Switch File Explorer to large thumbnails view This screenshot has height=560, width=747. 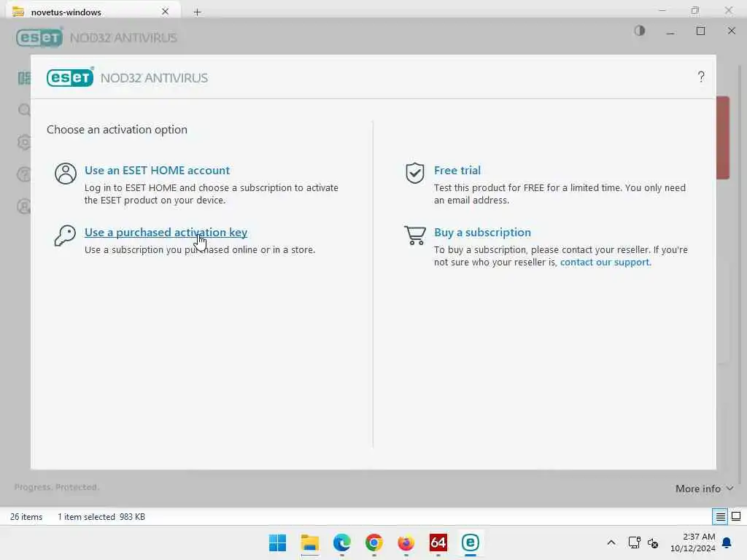click(x=736, y=516)
